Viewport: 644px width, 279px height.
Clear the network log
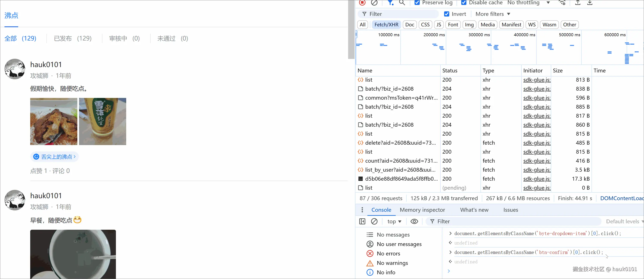pyautogui.click(x=374, y=3)
